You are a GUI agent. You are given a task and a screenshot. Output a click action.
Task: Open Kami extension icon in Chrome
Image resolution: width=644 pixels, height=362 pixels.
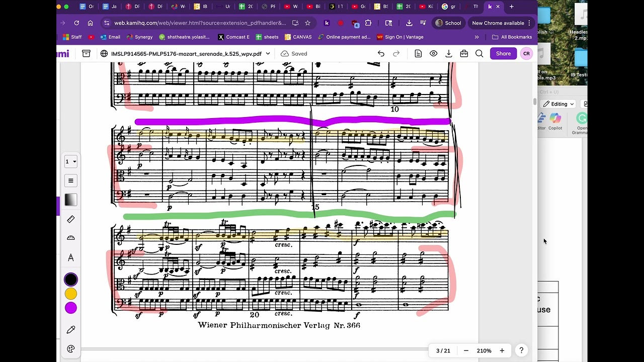[327, 23]
